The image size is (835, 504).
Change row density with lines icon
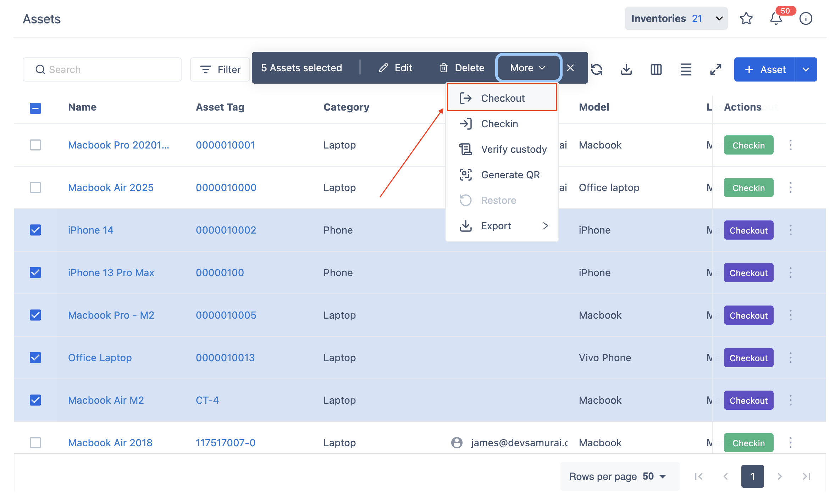tap(686, 69)
